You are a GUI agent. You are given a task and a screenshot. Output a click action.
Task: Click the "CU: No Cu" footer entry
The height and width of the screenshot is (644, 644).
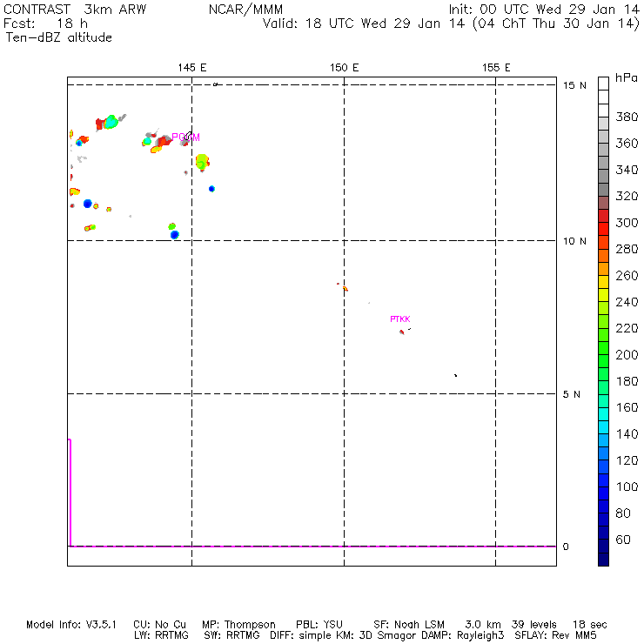160,625
